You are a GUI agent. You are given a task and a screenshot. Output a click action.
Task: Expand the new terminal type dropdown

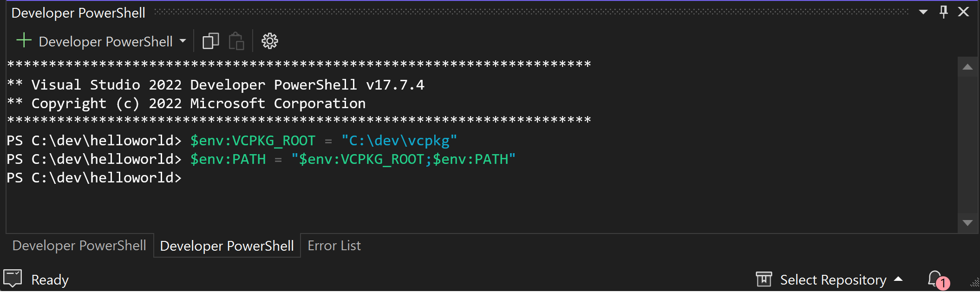[x=183, y=41]
